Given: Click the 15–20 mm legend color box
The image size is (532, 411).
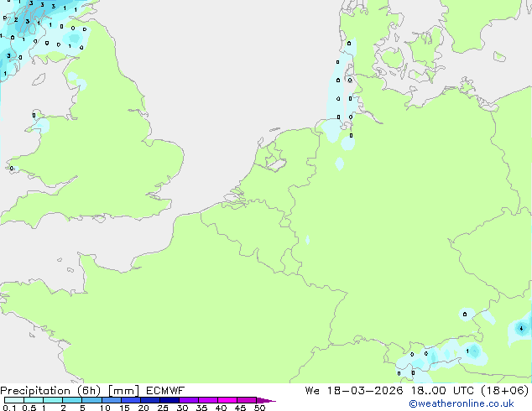Looking at the screenshot, I should 131,400.
